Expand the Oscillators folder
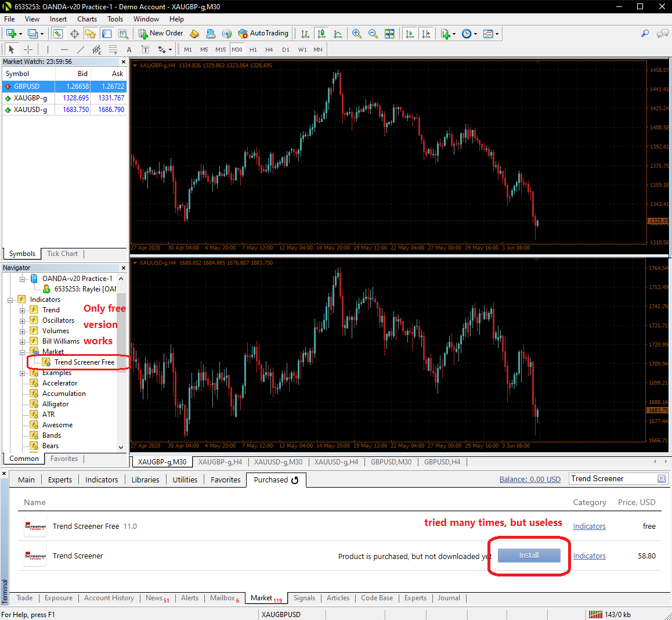Screen dimensions: 672x620 pyautogui.click(x=22, y=321)
